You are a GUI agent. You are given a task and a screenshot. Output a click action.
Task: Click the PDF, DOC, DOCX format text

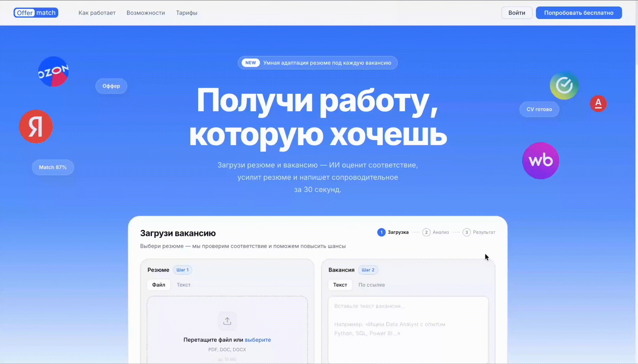tap(227, 350)
